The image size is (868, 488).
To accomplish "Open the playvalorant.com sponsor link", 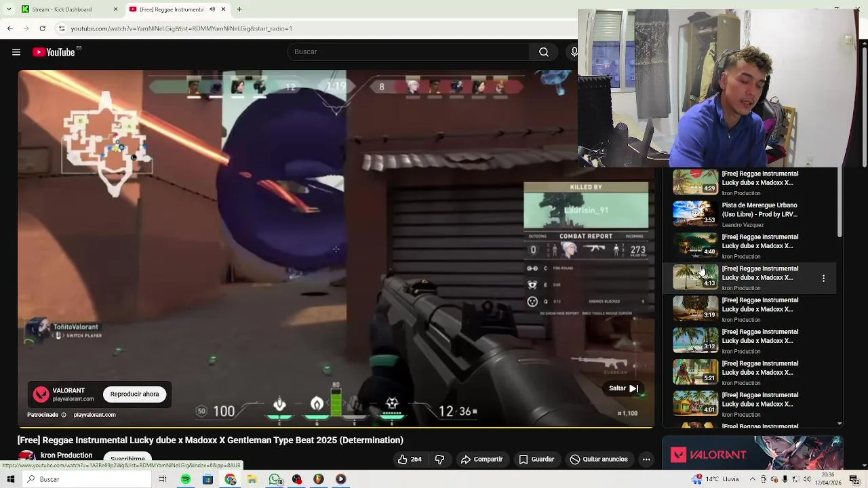I will point(94,415).
